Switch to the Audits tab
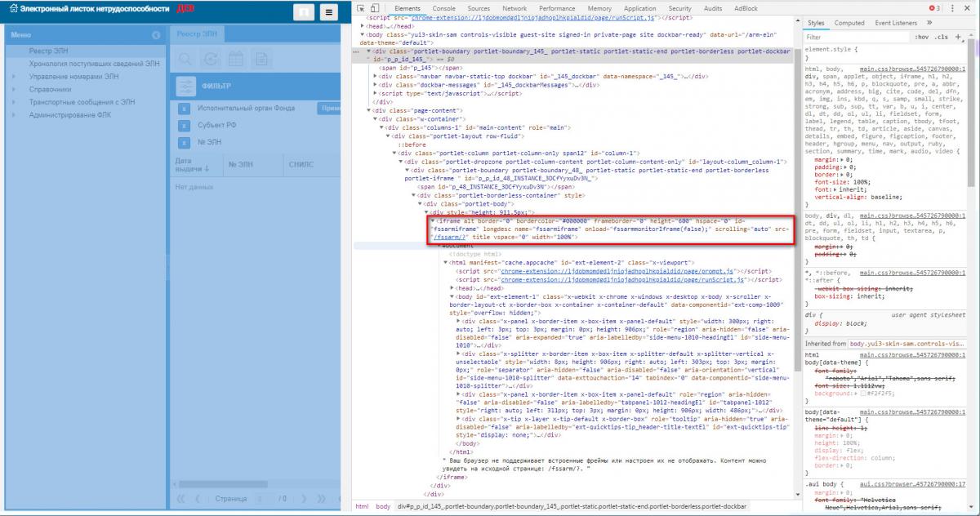Viewport: 980px width, 516px height. coord(713,8)
